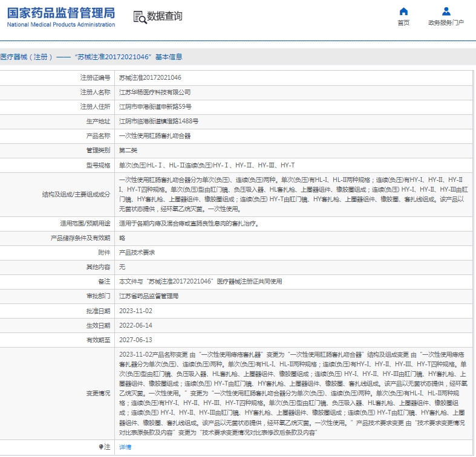The image size is (476, 457).
Task: Click the bullet icon beside 注
Action: [101, 447]
